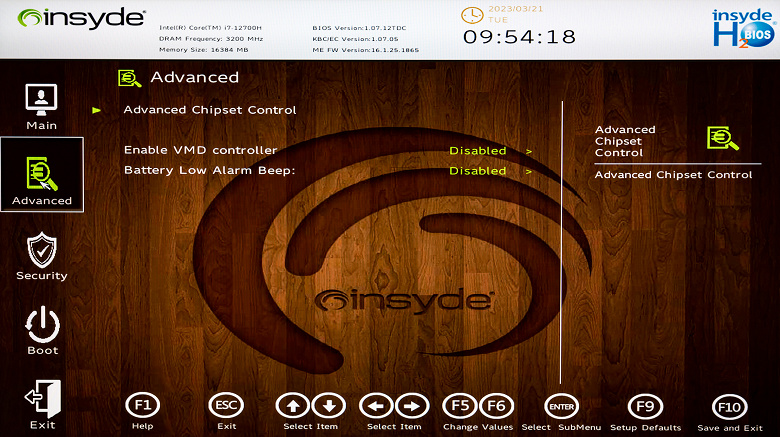Click the down arrow Select Item icon
This screenshot has height=437, width=780.
[329, 406]
